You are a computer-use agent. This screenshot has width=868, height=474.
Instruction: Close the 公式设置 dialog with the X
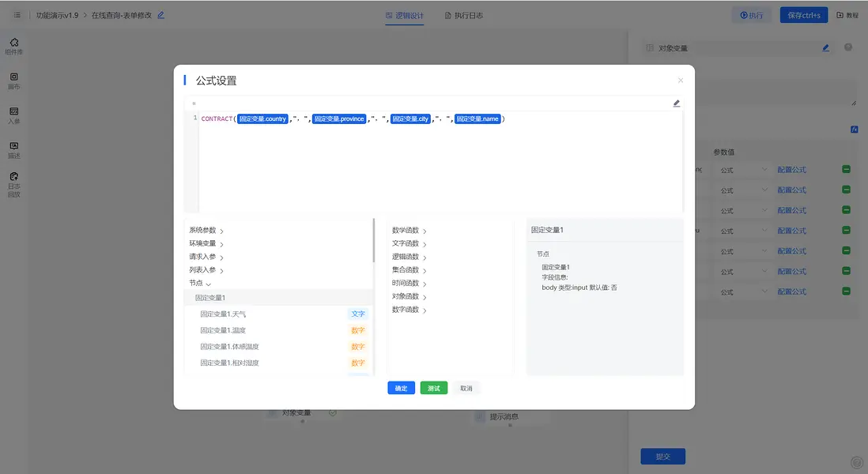681,81
